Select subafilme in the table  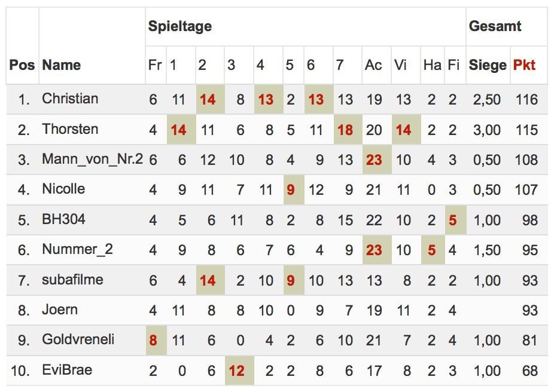tap(72, 280)
